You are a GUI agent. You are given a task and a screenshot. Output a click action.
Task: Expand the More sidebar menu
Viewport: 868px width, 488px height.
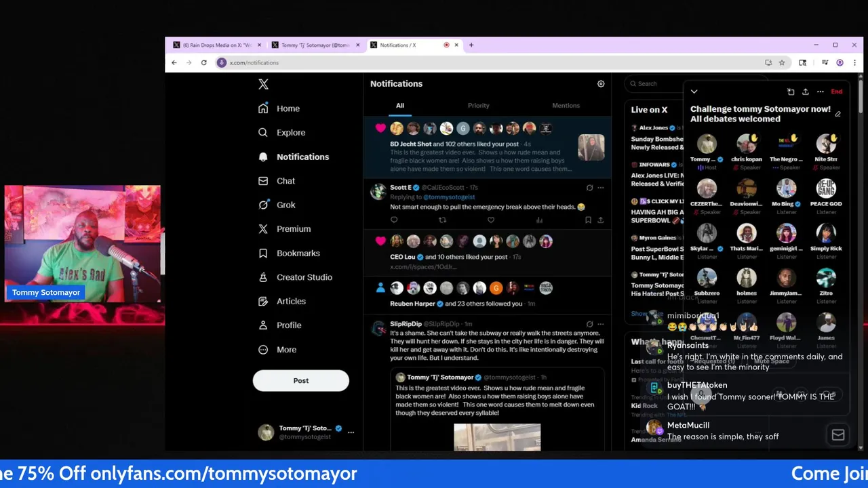(277, 350)
